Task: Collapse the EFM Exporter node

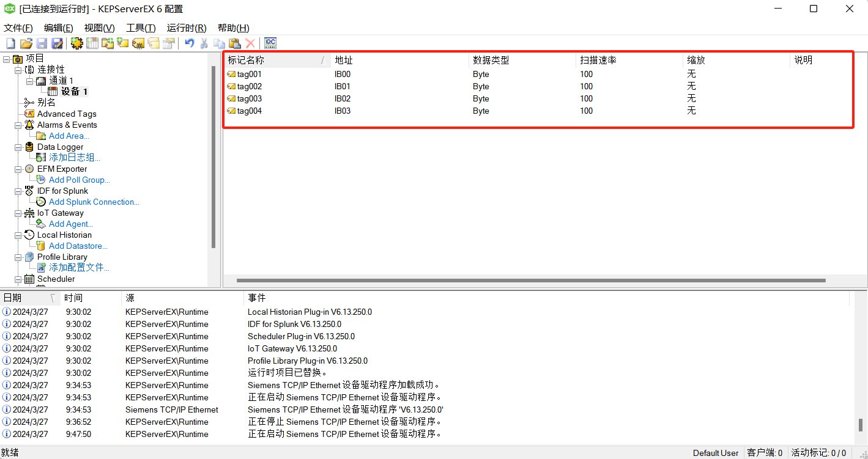Action: (18, 169)
